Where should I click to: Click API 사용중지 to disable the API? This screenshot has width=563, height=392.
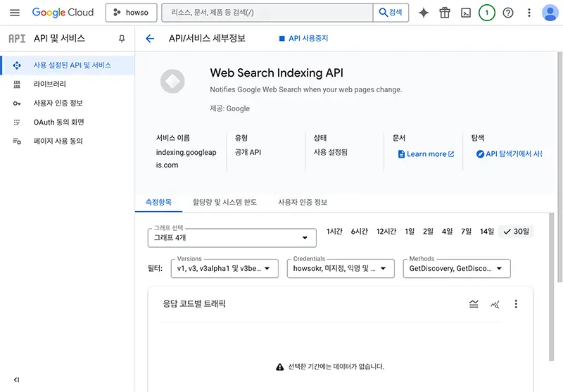coord(304,39)
